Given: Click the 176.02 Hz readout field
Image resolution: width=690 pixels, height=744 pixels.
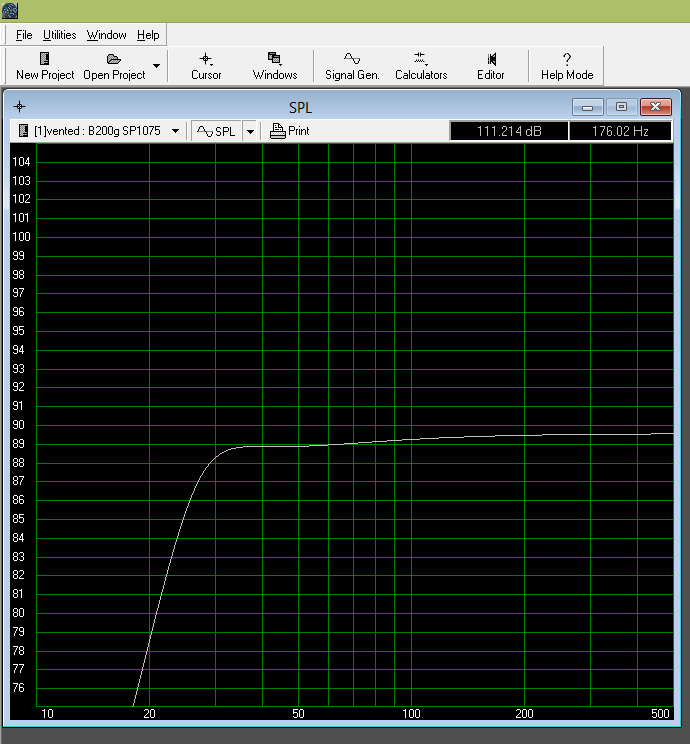Looking at the screenshot, I should (x=620, y=131).
